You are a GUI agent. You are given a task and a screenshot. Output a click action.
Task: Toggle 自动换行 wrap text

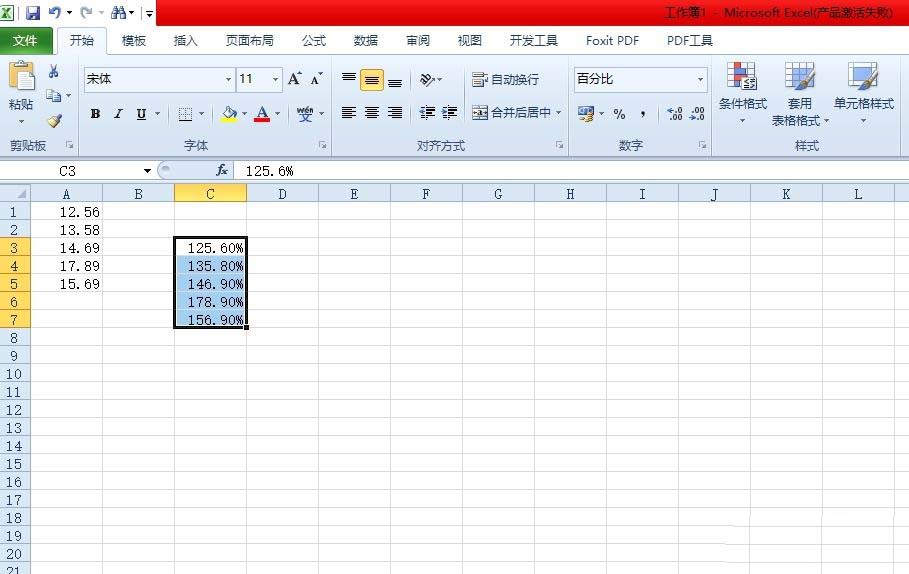click(x=506, y=79)
